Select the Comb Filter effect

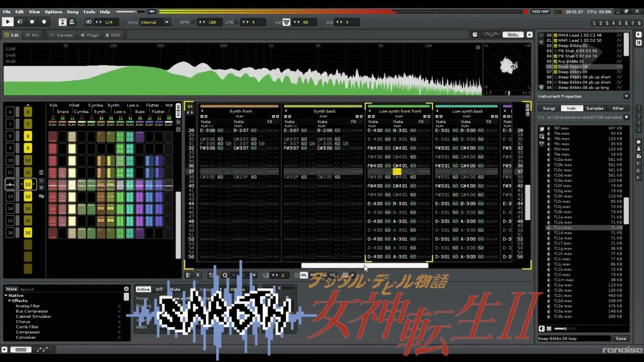point(27,327)
